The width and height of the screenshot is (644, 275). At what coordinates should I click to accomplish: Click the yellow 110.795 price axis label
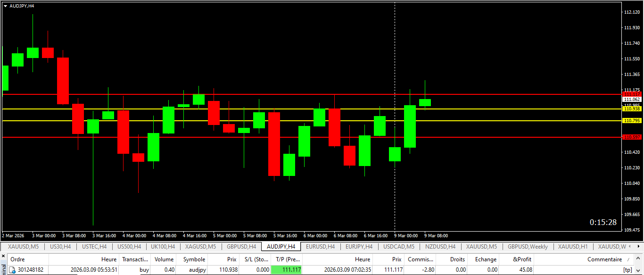632,121
